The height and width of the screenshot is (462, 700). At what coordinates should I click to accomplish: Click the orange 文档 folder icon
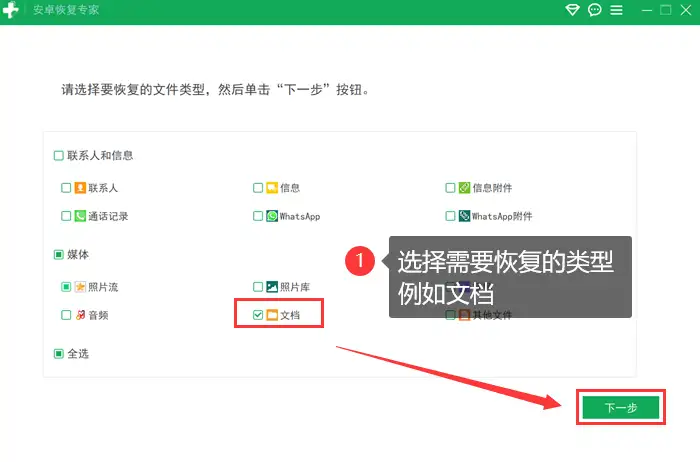(x=272, y=315)
